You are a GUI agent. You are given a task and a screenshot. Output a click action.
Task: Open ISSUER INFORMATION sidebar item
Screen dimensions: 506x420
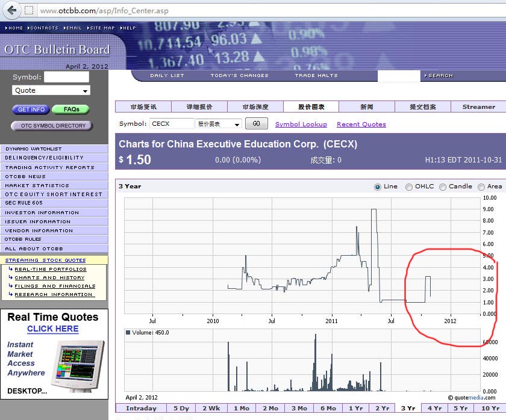[54, 221]
